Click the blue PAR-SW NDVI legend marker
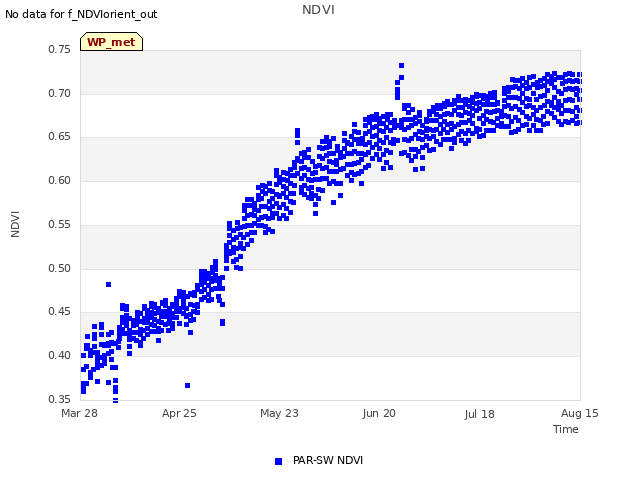Screen dimensions: 640x480 pos(278,461)
